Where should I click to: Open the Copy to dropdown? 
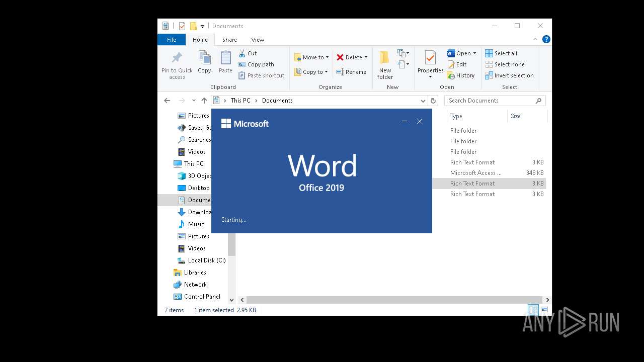(x=311, y=72)
